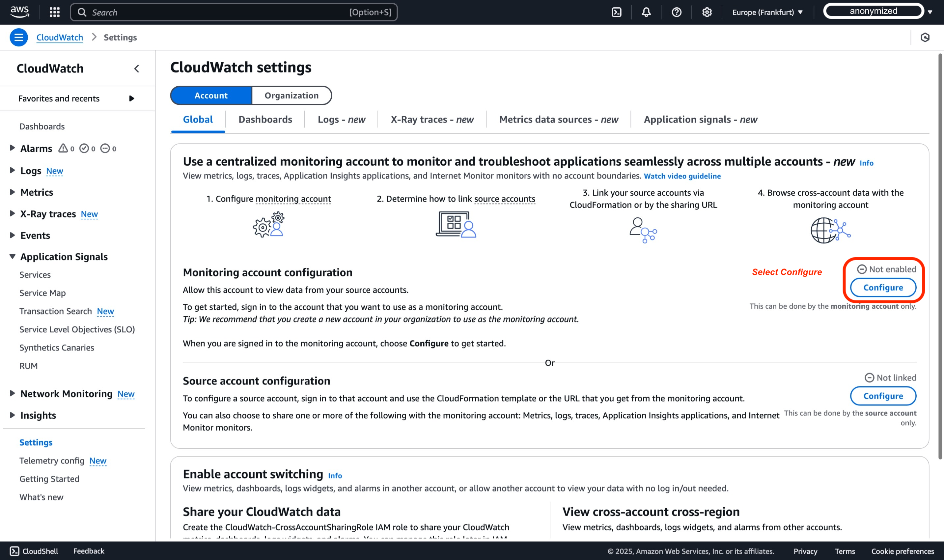Select Europe Frankfurt region dropdown
Viewport: 944px width, 560px height.
point(767,12)
